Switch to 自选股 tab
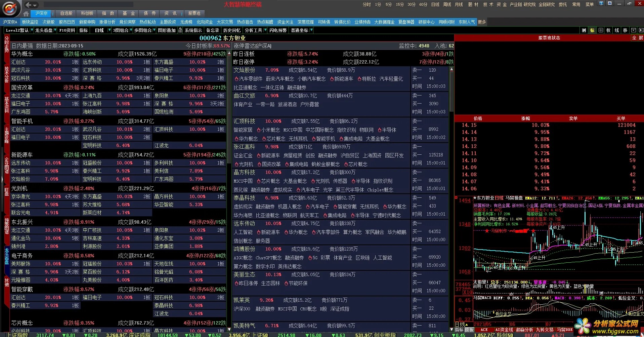644x337 pixels. 66,13
